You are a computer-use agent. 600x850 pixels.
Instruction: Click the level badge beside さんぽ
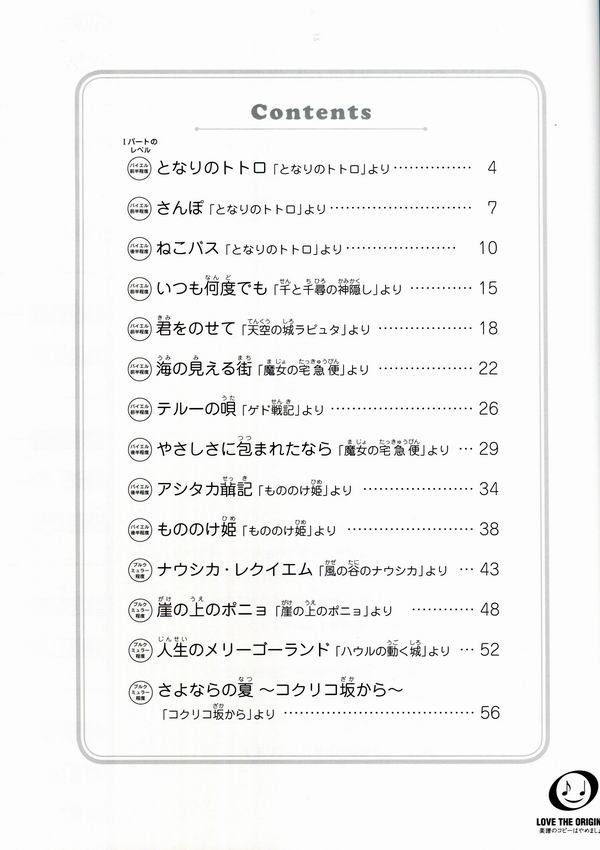point(139,208)
